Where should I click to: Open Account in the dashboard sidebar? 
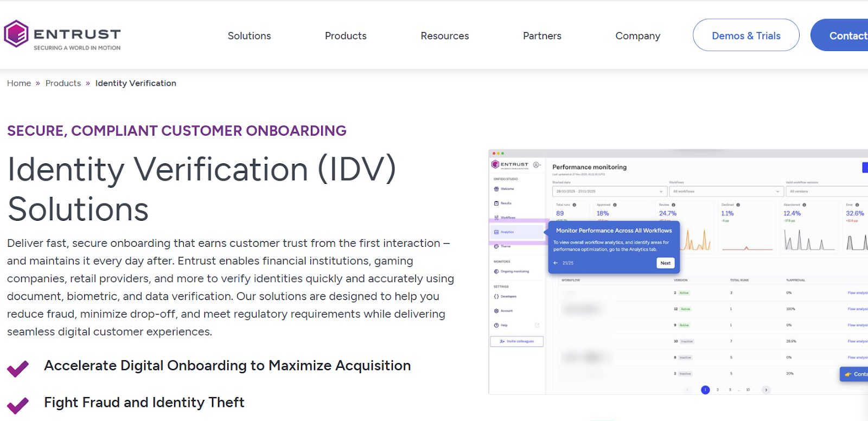(503, 311)
